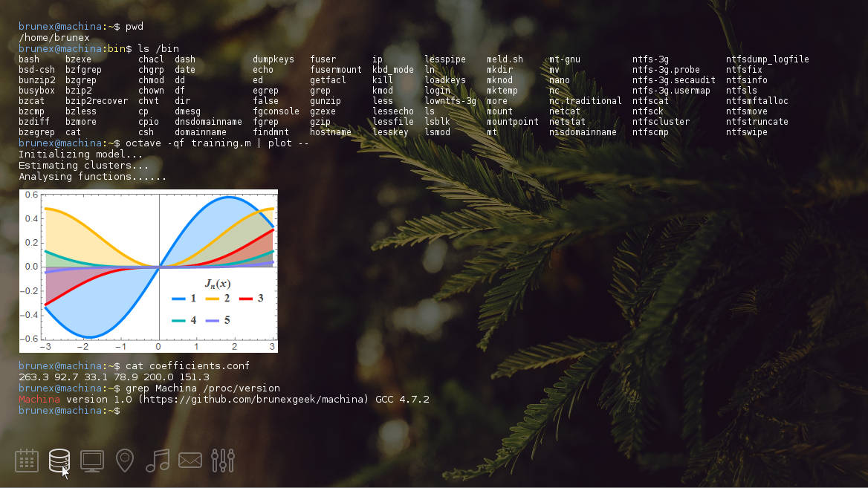Viewport: 868px width, 488px height.
Task: Click the blue legend swatch labeled 1
Action: click(178, 299)
